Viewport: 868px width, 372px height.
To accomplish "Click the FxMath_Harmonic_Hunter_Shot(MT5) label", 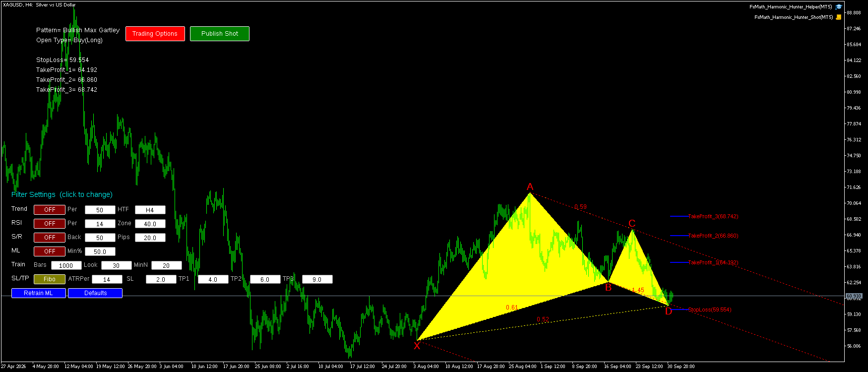I will (794, 17).
